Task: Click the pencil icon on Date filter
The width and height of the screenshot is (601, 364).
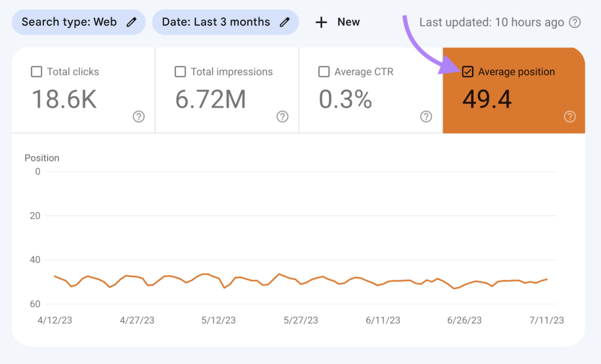Action: coord(285,22)
